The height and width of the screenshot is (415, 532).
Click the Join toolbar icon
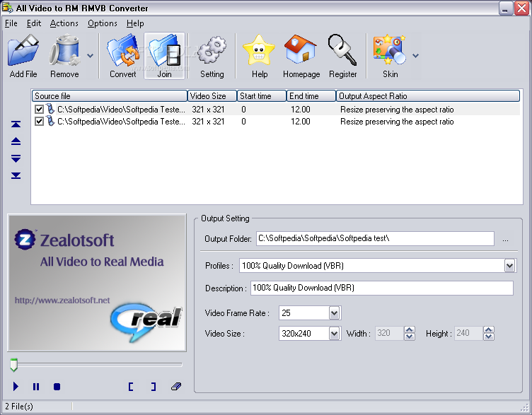click(x=165, y=57)
